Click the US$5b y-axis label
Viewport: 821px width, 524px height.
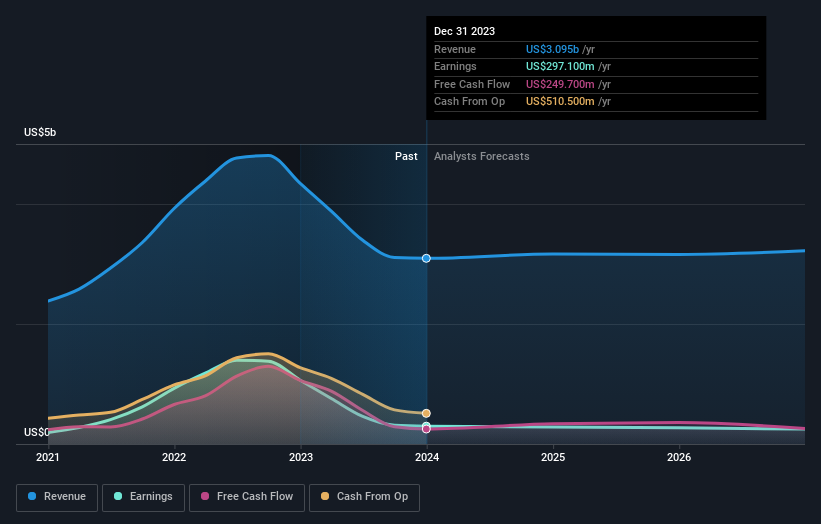(x=40, y=132)
